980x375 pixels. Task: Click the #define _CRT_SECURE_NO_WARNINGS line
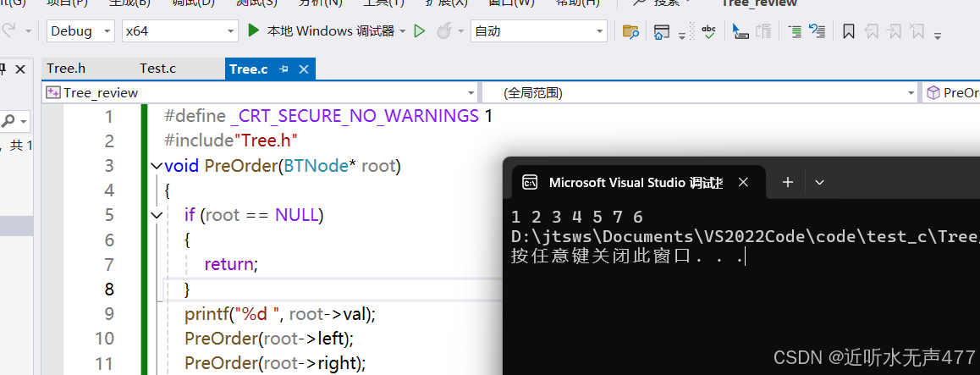point(328,116)
